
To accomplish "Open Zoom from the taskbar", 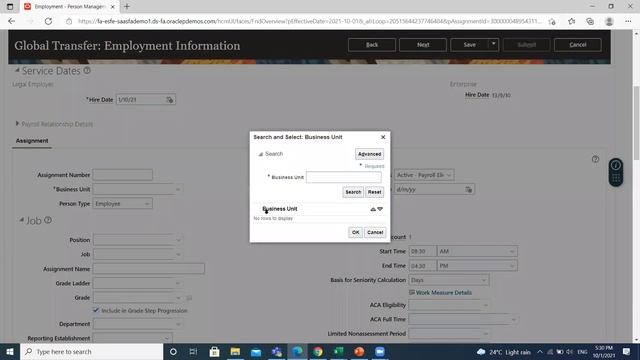I will pos(380,351).
